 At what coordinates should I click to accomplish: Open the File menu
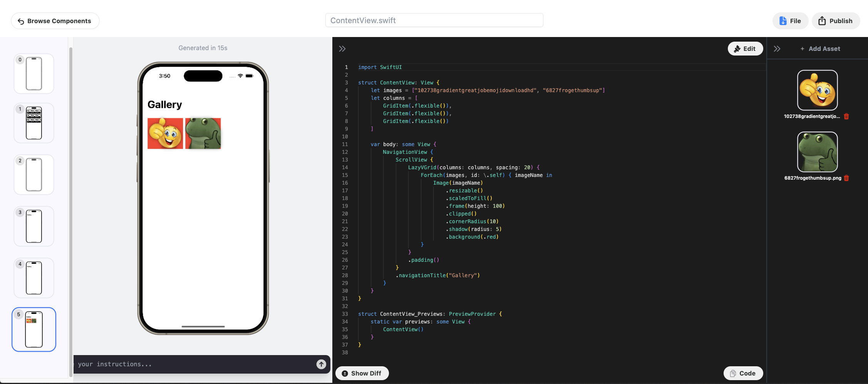790,21
